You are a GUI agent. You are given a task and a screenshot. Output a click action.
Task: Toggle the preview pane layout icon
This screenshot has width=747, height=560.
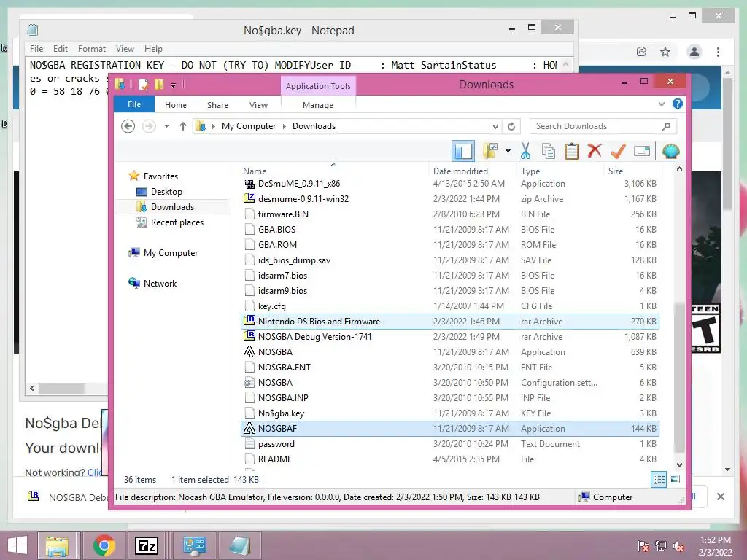click(x=463, y=152)
